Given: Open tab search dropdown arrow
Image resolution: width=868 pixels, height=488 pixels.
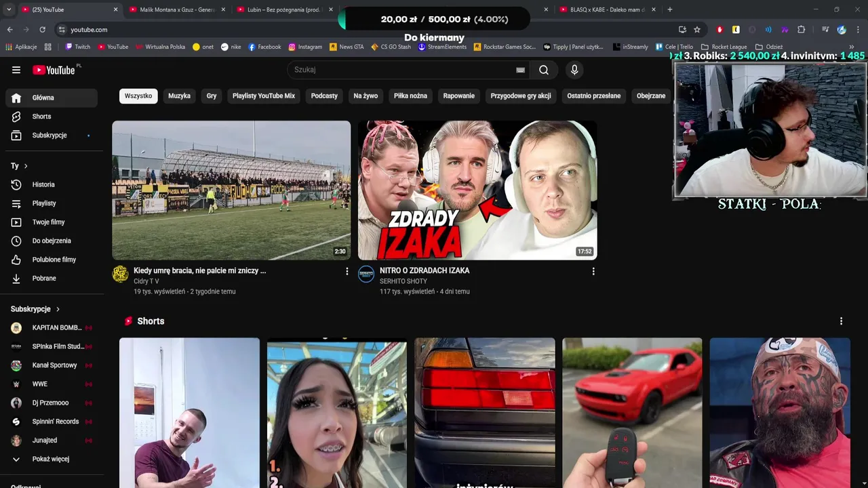Looking at the screenshot, I should click(9, 9).
